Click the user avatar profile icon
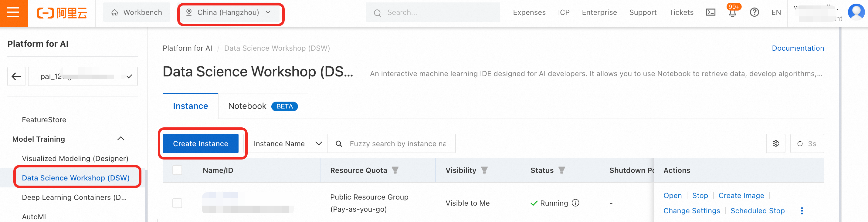This screenshot has height=222, width=868. click(856, 12)
